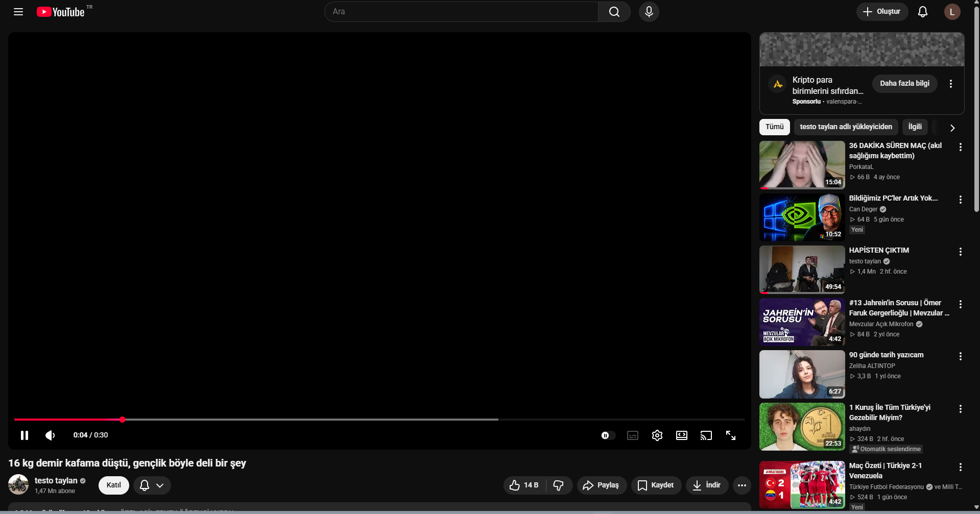Screen dimensions: 980x514
Task: Click the Can Deger channel name
Action: pos(863,209)
